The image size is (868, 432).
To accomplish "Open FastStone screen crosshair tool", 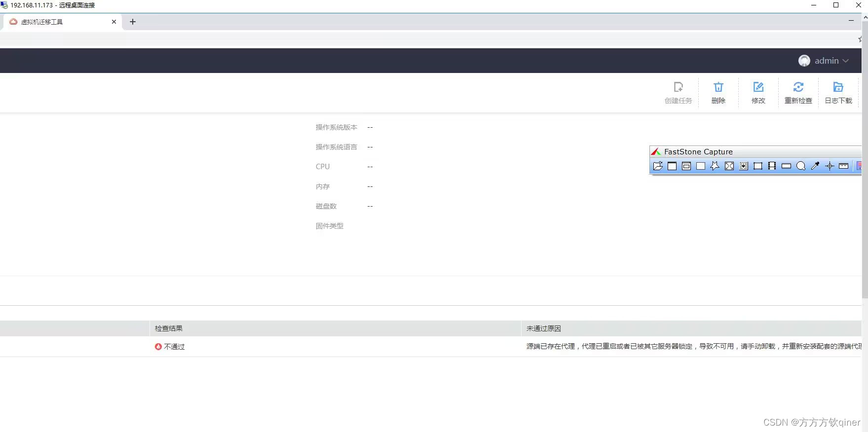I will 830,166.
